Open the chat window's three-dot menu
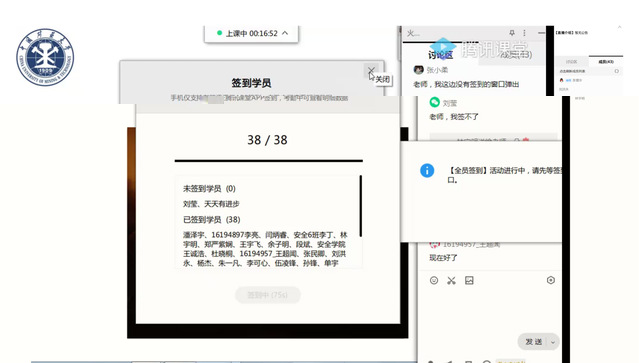 click(524, 33)
